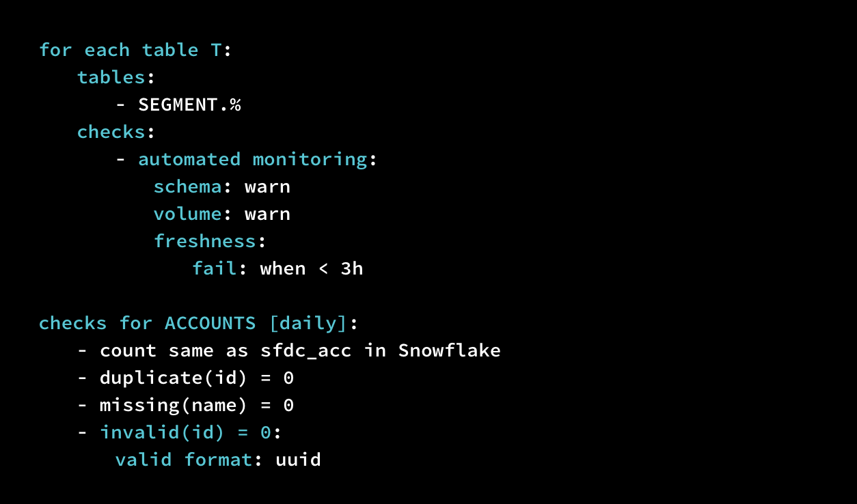Click the 'when < 3h' condition
The height and width of the screenshot is (504, 857).
tap(311, 268)
